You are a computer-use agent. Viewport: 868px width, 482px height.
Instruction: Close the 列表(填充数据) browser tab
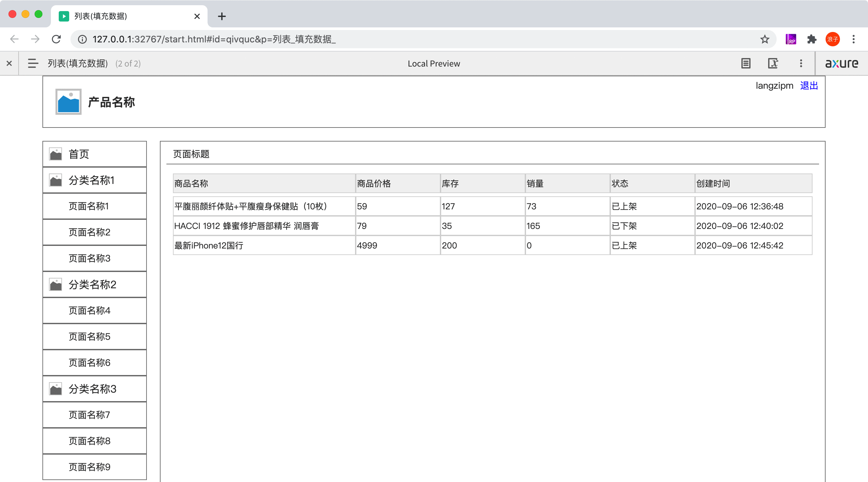click(197, 16)
